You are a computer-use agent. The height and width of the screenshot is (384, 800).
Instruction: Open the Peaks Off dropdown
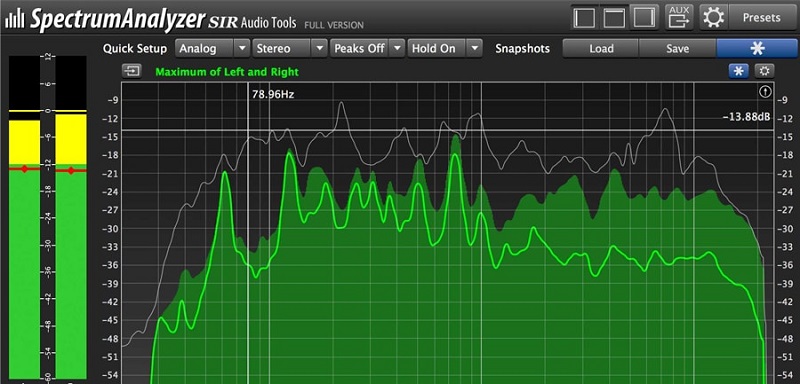pos(397,48)
